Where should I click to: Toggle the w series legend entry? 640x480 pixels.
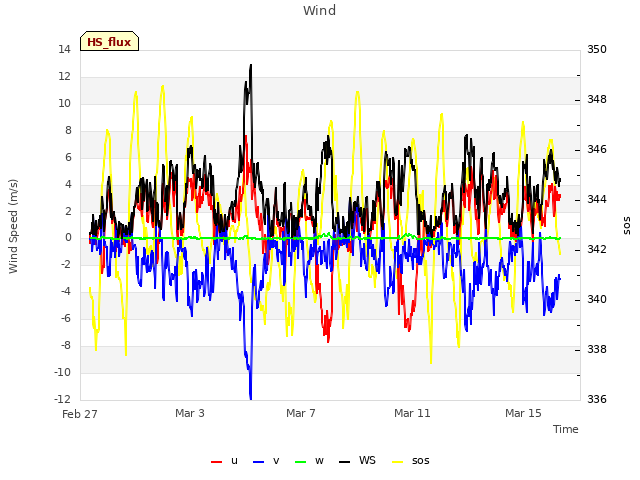point(309,461)
